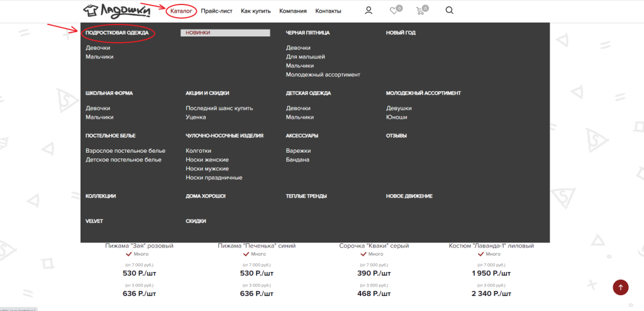Image resolution: width=644 pixels, height=311 pixels.
Task: Open Последний шанс купить
Action: click(x=219, y=108)
